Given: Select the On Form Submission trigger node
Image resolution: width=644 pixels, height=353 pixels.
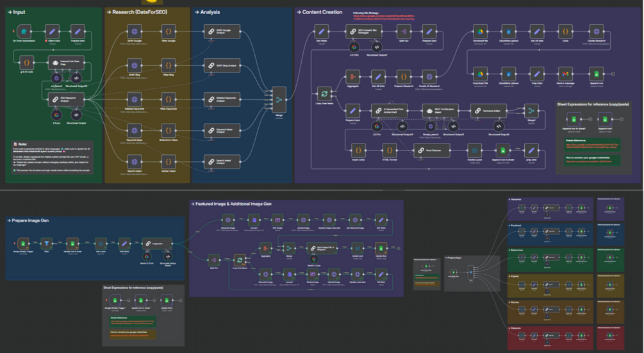Looking at the screenshot, I should pos(24,31).
